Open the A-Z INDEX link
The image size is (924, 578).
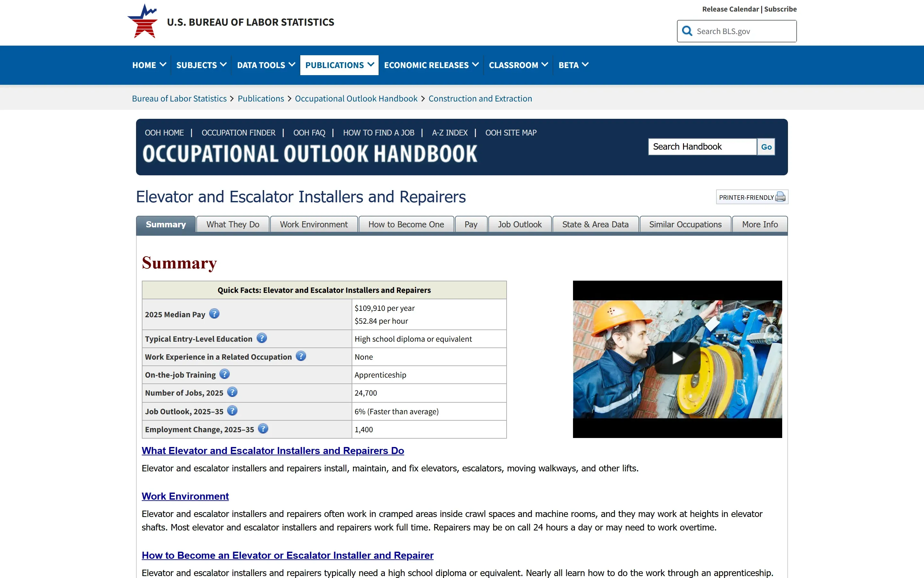click(450, 133)
